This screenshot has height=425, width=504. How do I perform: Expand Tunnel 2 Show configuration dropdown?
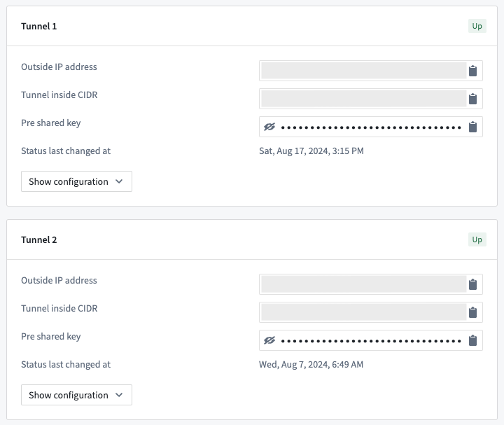click(x=76, y=395)
